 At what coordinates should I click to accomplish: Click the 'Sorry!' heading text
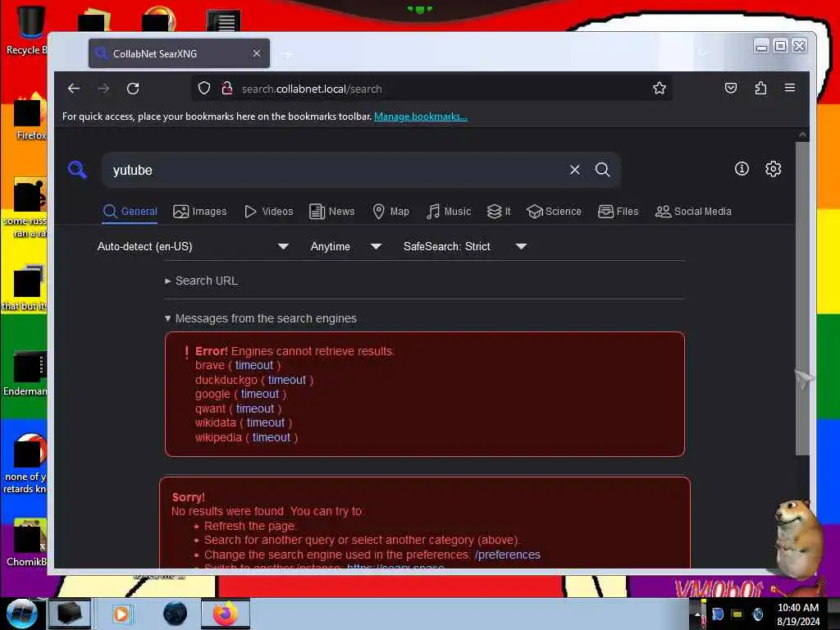pyautogui.click(x=188, y=497)
